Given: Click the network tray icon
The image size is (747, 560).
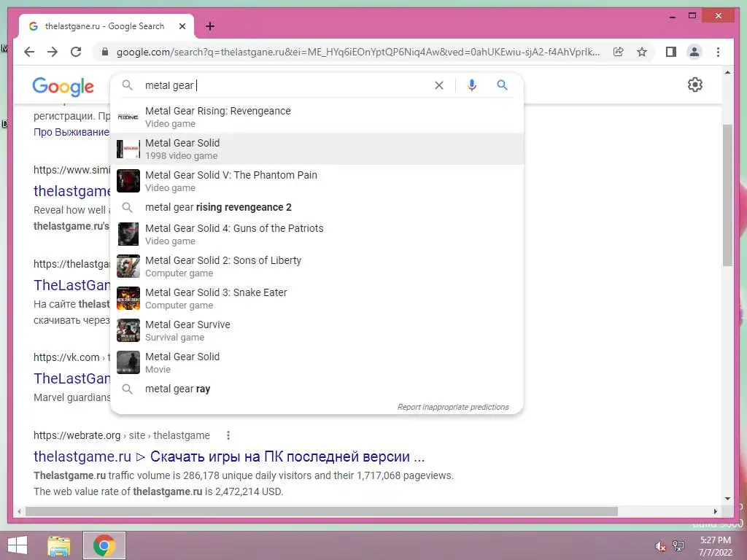Looking at the screenshot, I should [x=678, y=546].
